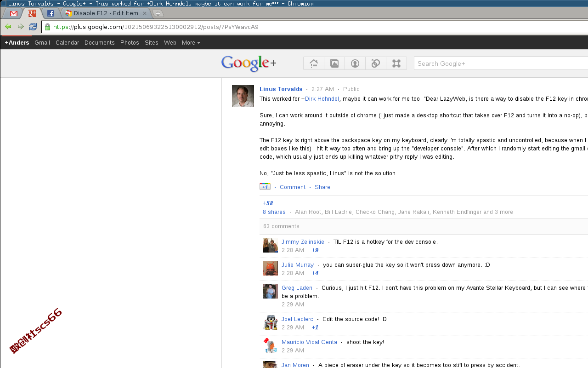The height and width of the screenshot is (368, 588).
Task: Open the Circles icon in Google+ toolbar
Action: tap(376, 63)
